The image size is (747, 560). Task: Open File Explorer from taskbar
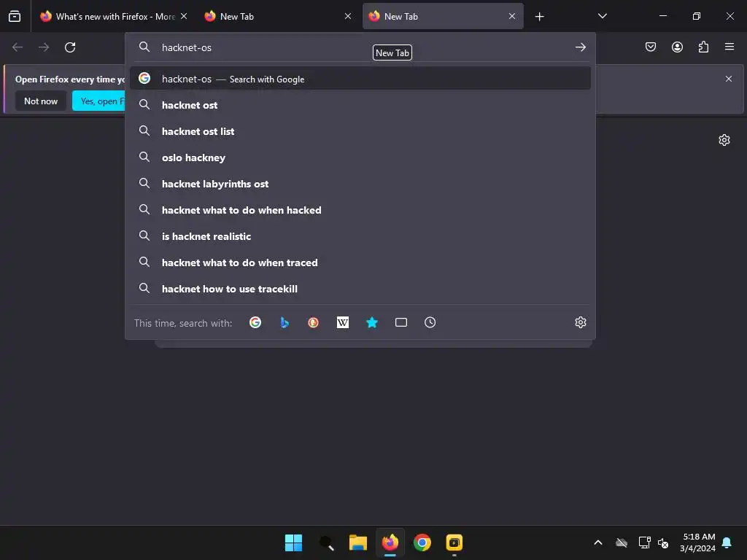coord(357,542)
